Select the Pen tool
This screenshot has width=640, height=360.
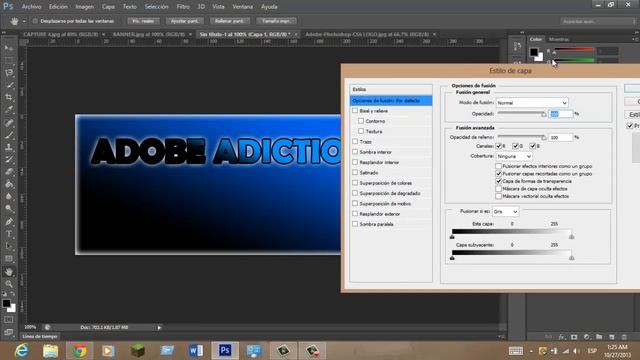[9, 222]
